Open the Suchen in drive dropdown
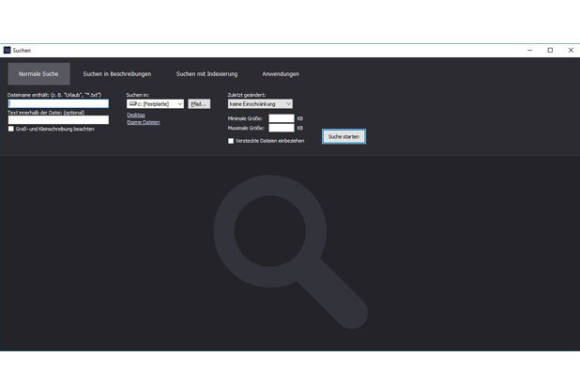580x388 pixels. tap(155, 104)
